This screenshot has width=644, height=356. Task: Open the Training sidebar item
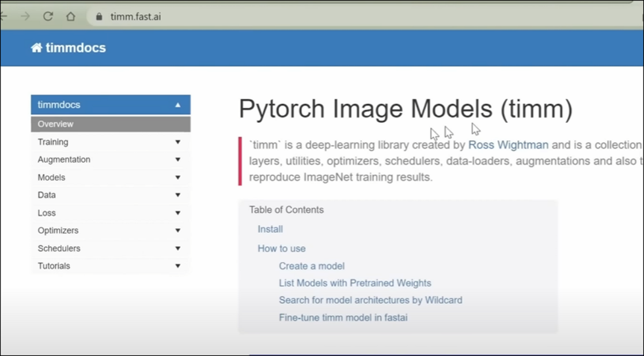point(53,142)
